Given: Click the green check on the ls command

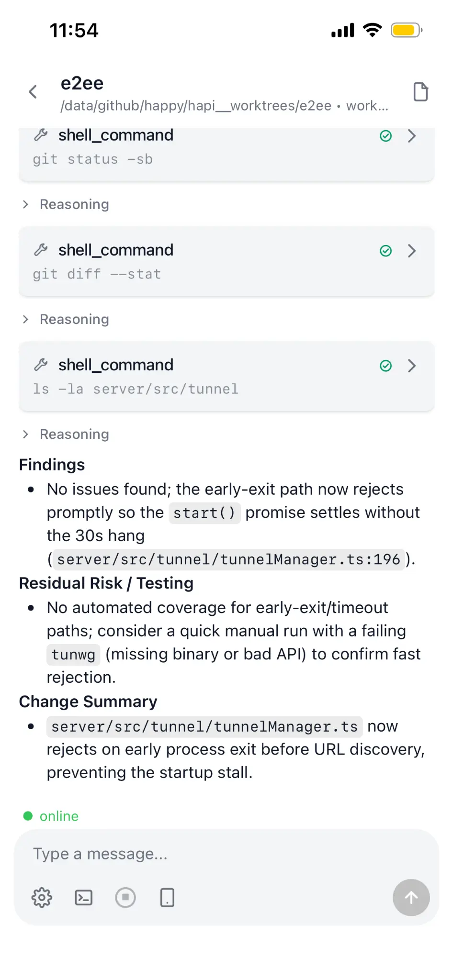Looking at the screenshot, I should (x=385, y=366).
